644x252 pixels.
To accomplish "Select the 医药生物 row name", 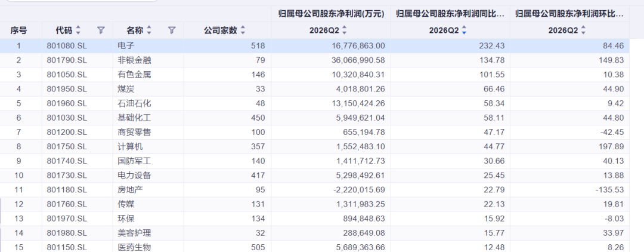I will [x=134, y=247].
